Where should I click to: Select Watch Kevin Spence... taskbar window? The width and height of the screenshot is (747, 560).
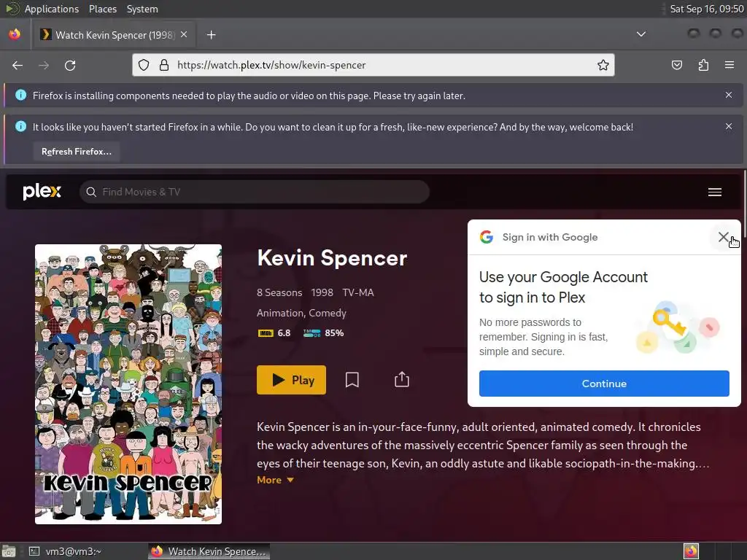pyautogui.click(x=209, y=551)
